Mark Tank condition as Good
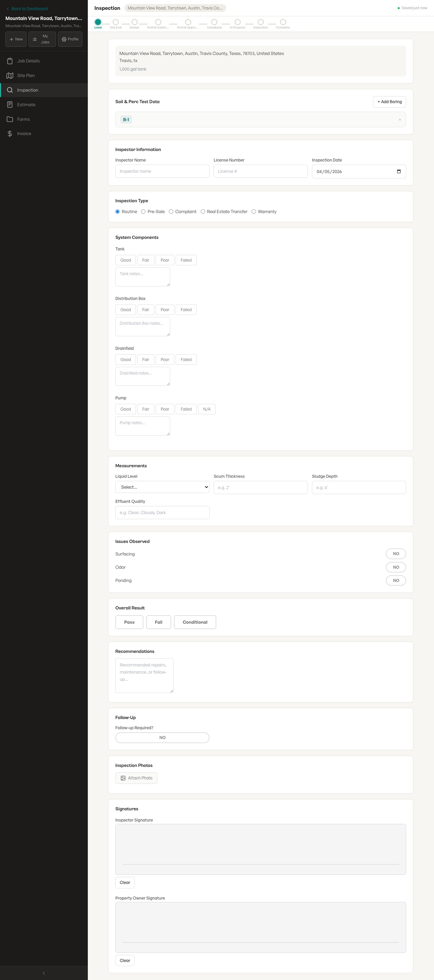434x980 pixels. (x=125, y=260)
